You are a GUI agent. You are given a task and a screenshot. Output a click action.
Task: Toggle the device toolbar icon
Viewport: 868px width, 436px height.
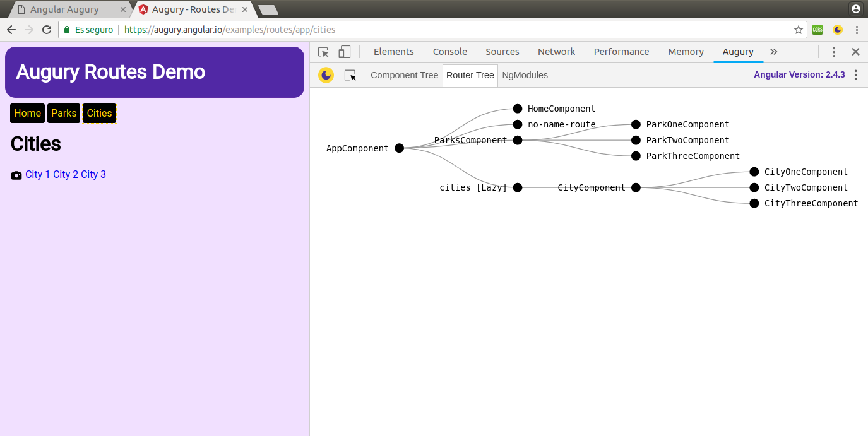(344, 52)
